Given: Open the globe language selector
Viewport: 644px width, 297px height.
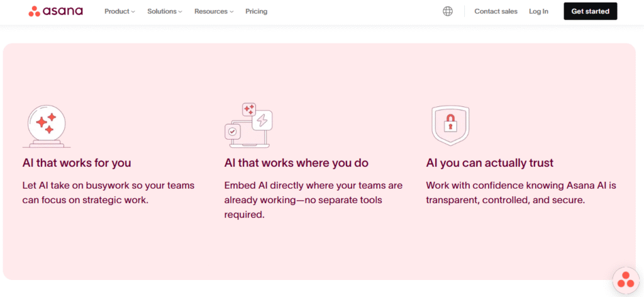Looking at the screenshot, I should (x=448, y=11).
